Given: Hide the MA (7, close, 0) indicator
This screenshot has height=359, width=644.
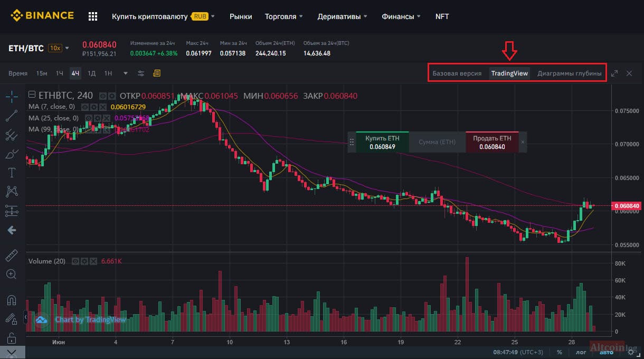Looking at the screenshot, I should coord(85,107).
